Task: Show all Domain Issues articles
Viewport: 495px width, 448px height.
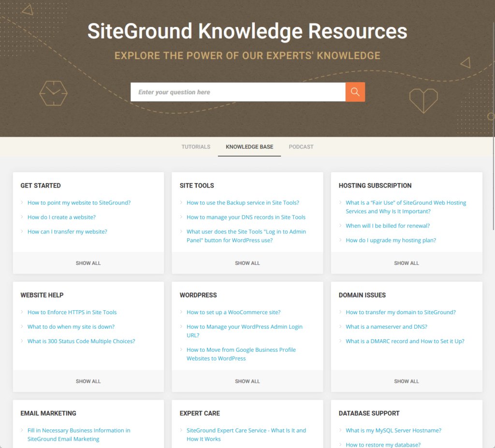Action: click(407, 381)
